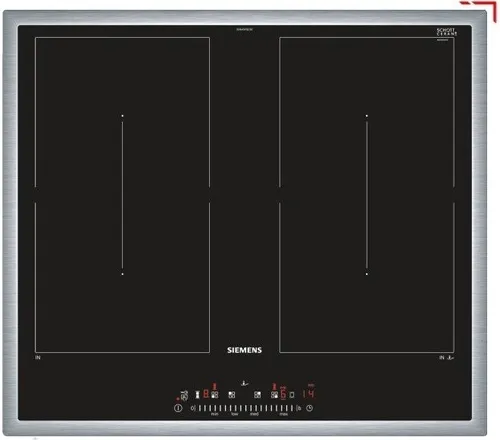Screen dimensions: 500x440
Task: Tap the frying sensor pan symbol on the control panel
Action: click(245, 383)
